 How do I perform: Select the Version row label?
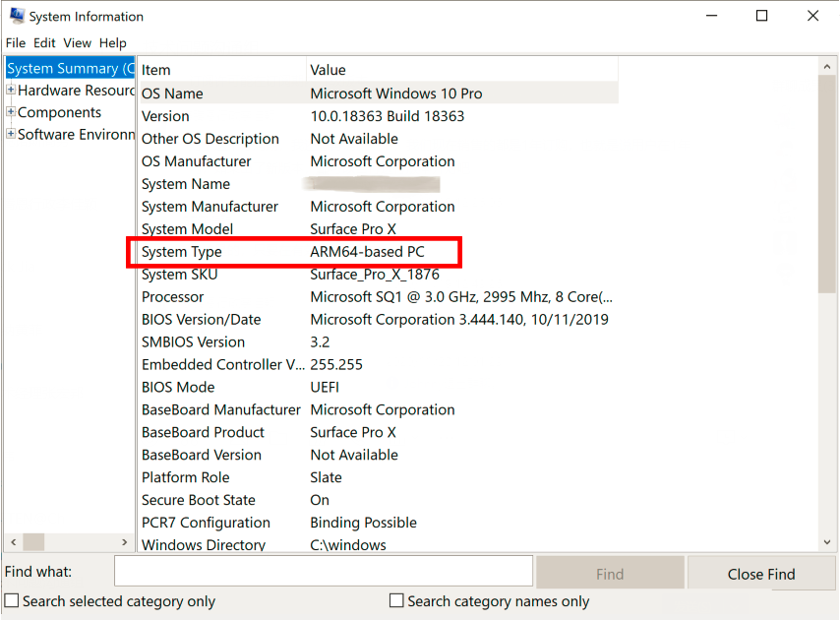[165, 116]
